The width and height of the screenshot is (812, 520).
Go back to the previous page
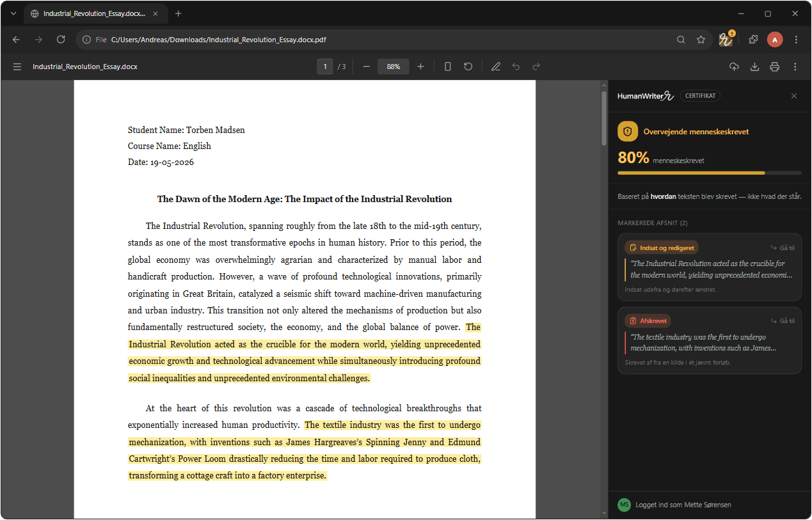16,40
